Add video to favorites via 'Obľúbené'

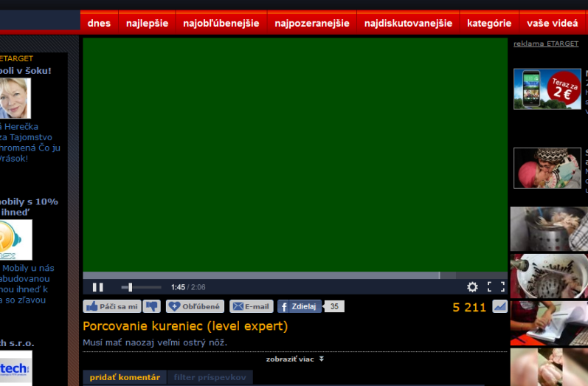(x=194, y=306)
